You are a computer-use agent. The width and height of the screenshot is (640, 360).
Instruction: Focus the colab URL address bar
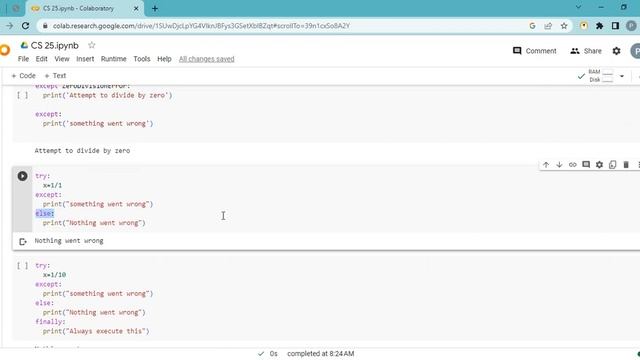201,26
